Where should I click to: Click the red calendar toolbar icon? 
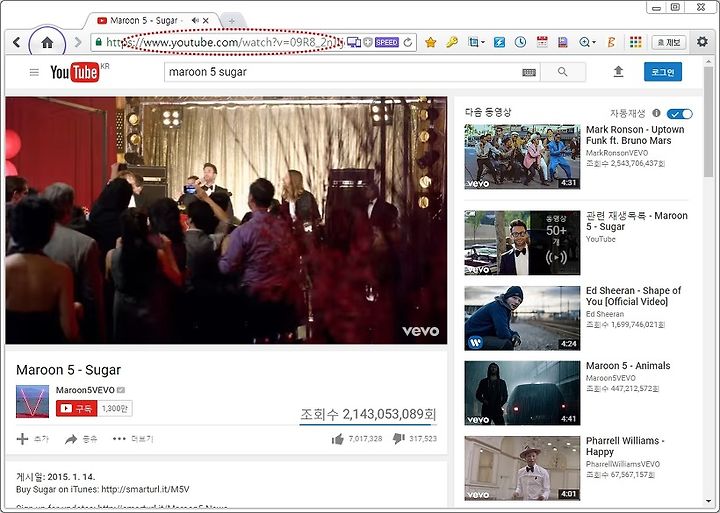542,42
